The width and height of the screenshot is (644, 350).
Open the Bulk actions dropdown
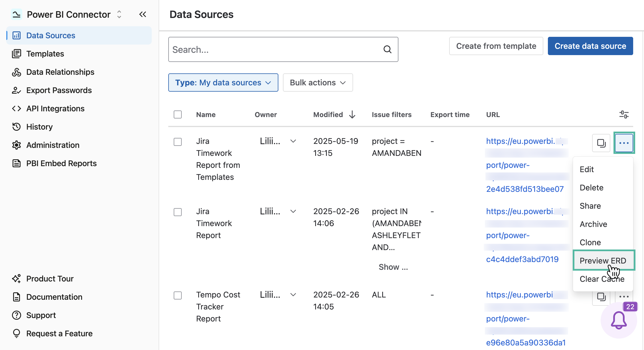tap(318, 83)
